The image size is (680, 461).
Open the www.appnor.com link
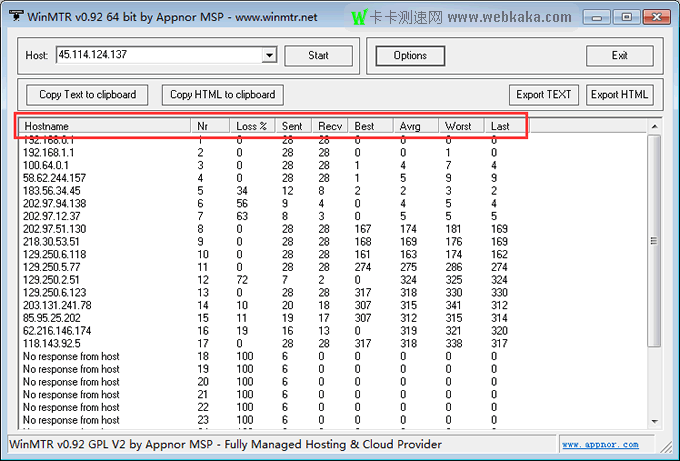pyautogui.click(x=600, y=444)
